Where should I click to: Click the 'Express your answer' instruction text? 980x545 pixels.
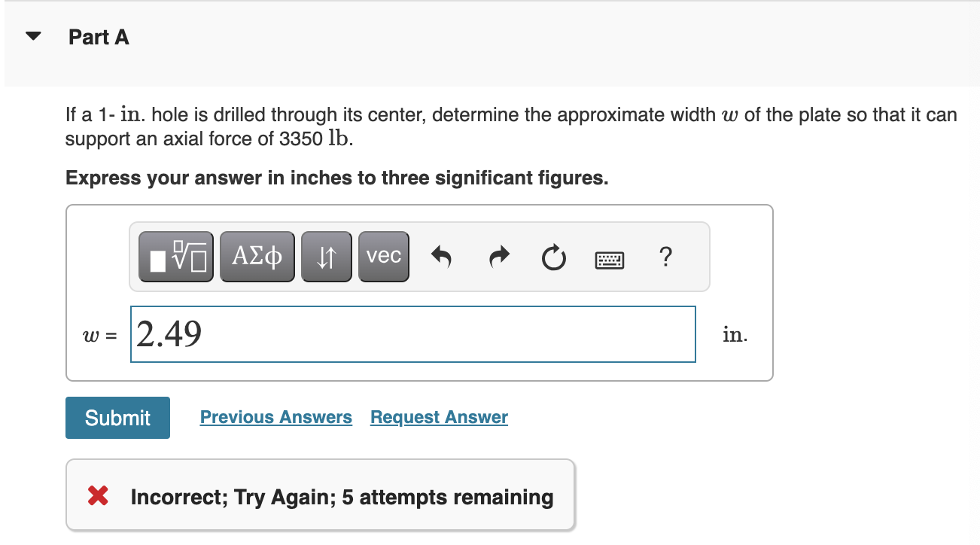click(336, 178)
